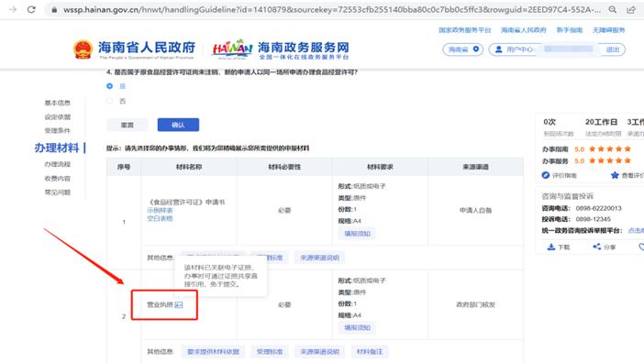644x363 pixels.
Task: Click the 评价指南 pencil icon
Action: pyautogui.click(x=546, y=175)
